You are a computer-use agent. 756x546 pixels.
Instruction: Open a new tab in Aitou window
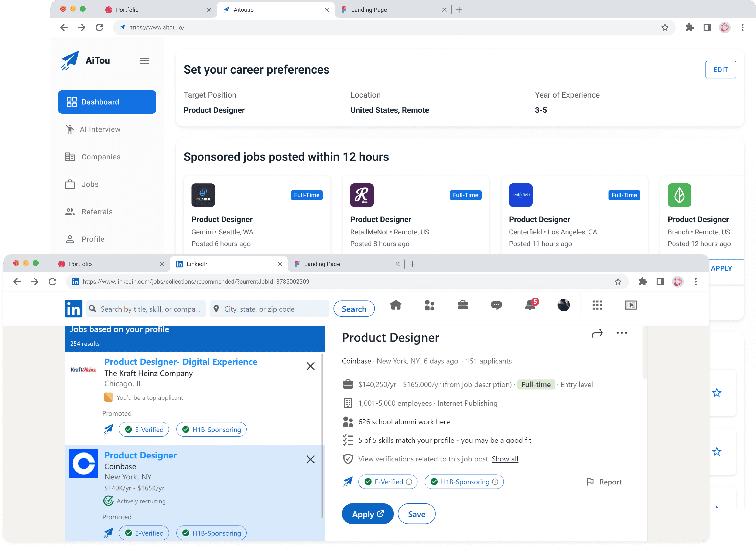[x=459, y=10]
